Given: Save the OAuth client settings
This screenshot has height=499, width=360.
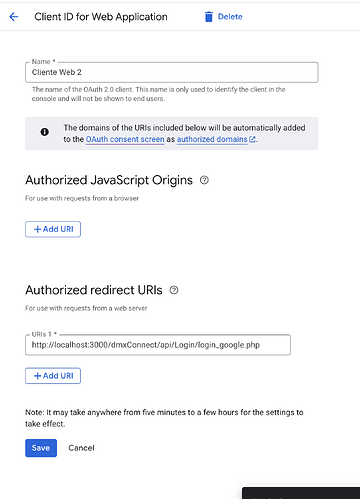Looking at the screenshot, I should (41, 448).
